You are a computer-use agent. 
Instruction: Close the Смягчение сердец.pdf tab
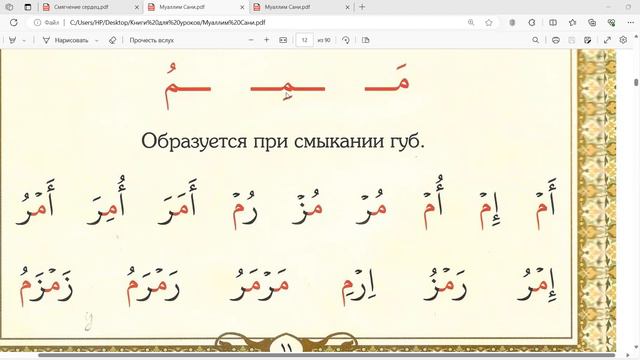coord(137,7)
